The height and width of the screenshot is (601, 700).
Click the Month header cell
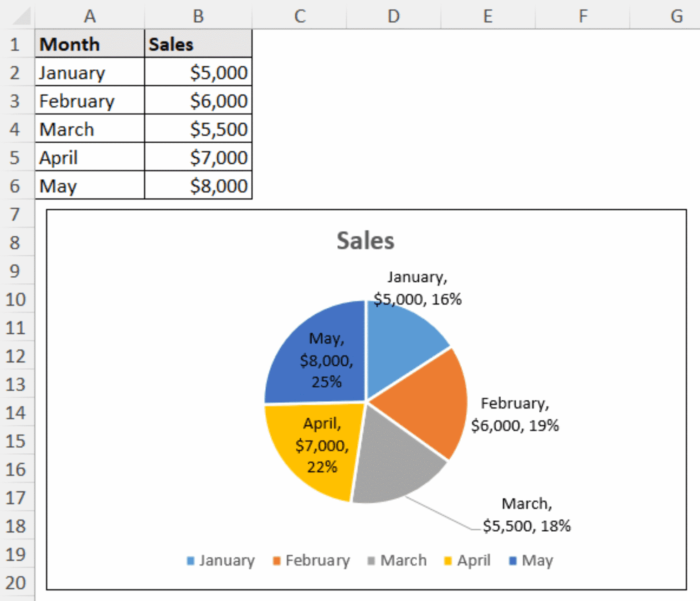pos(90,44)
